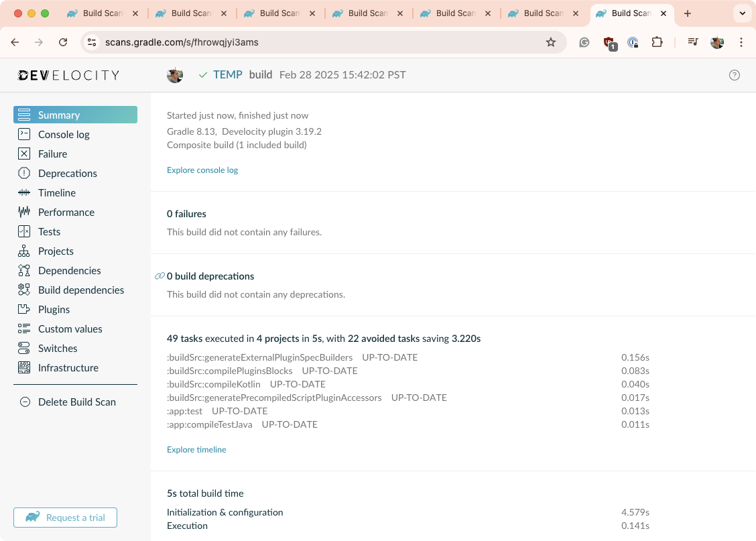This screenshot has width=756, height=541.
Task: Click the Build dependencies icon
Action: click(24, 290)
